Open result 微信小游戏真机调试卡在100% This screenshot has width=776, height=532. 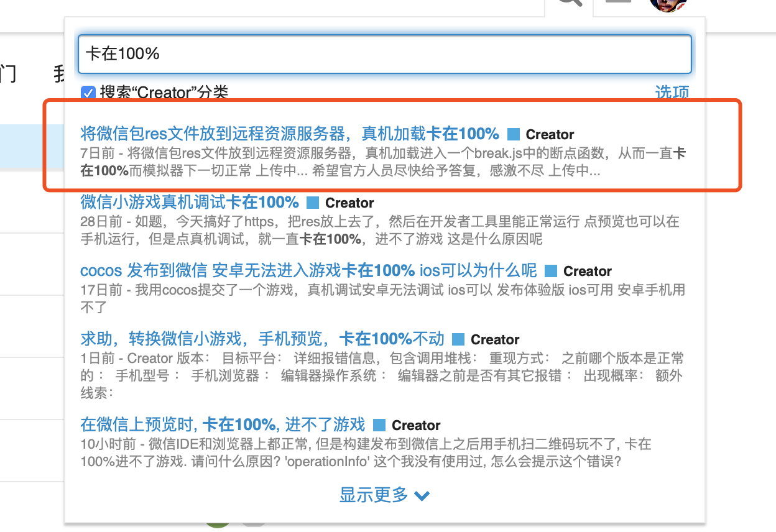click(190, 202)
